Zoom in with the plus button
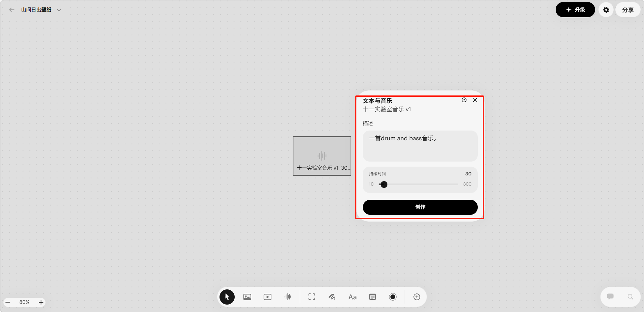This screenshot has width=644, height=312. coord(41,302)
